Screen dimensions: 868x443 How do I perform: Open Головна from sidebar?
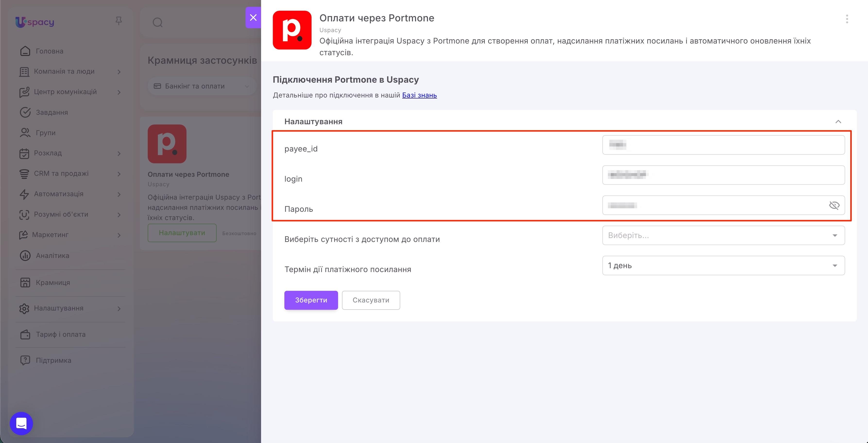click(x=50, y=51)
